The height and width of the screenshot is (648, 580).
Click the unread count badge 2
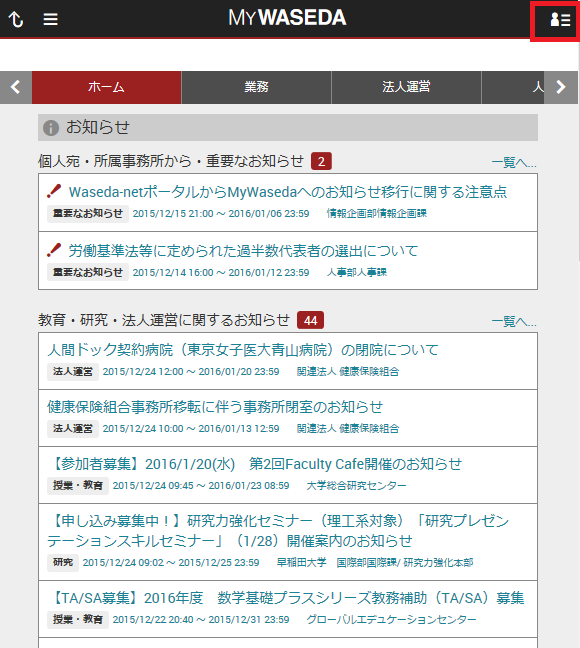(321, 161)
